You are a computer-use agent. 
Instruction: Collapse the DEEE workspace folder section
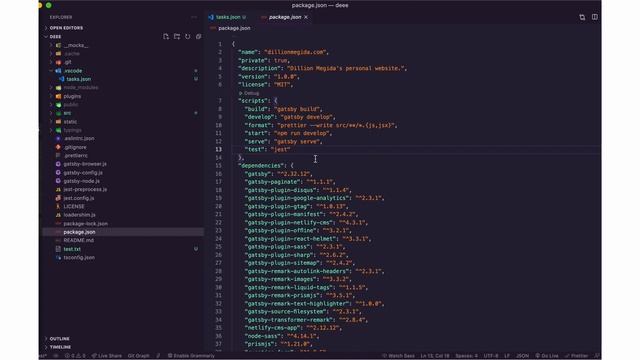click(55, 37)
